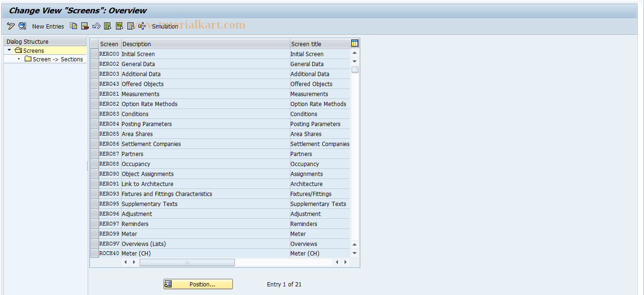Select row RERO85 Area Shares
Viewport: 644px width, 295px height.
(95, 134)
